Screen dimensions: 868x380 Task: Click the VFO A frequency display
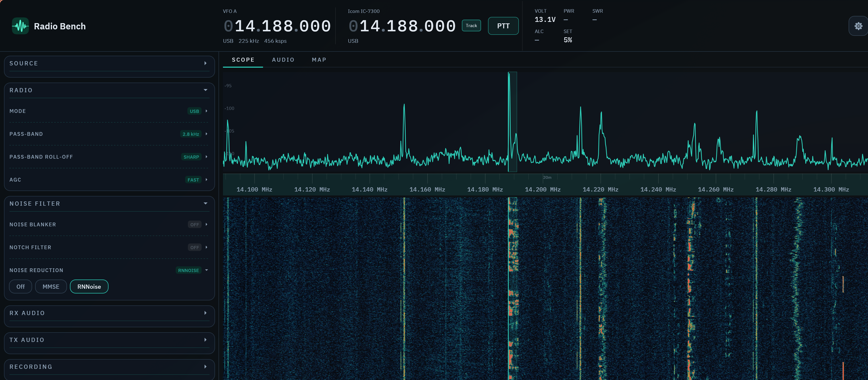point(277,26)
